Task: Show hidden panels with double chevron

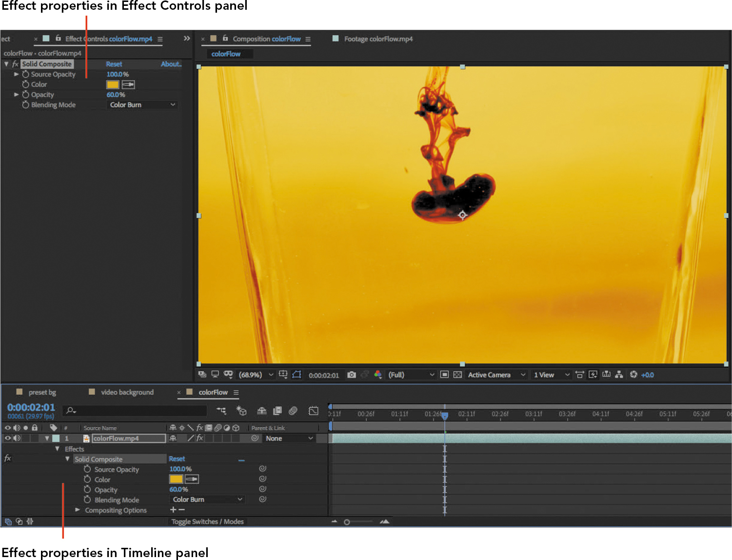Action: coord(187,38)
